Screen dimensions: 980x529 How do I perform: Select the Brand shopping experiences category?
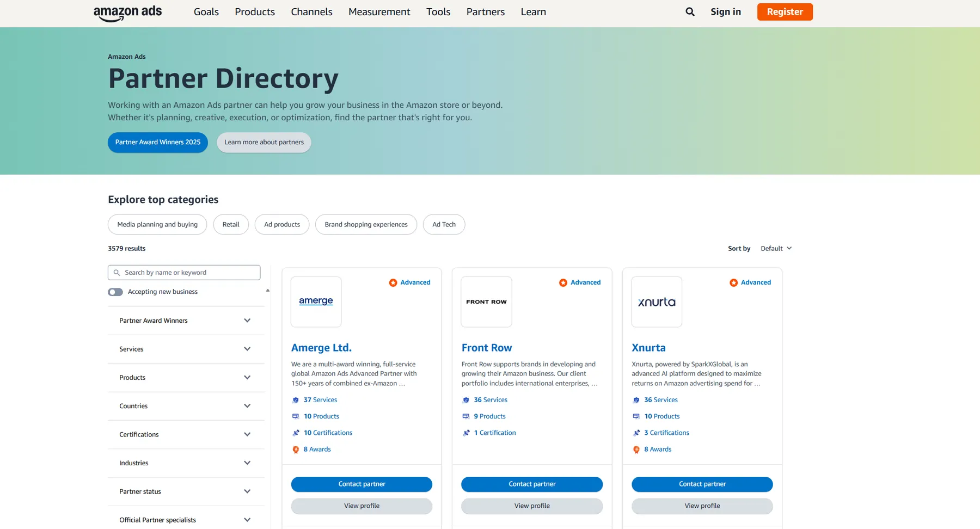(x=366, y=225)
